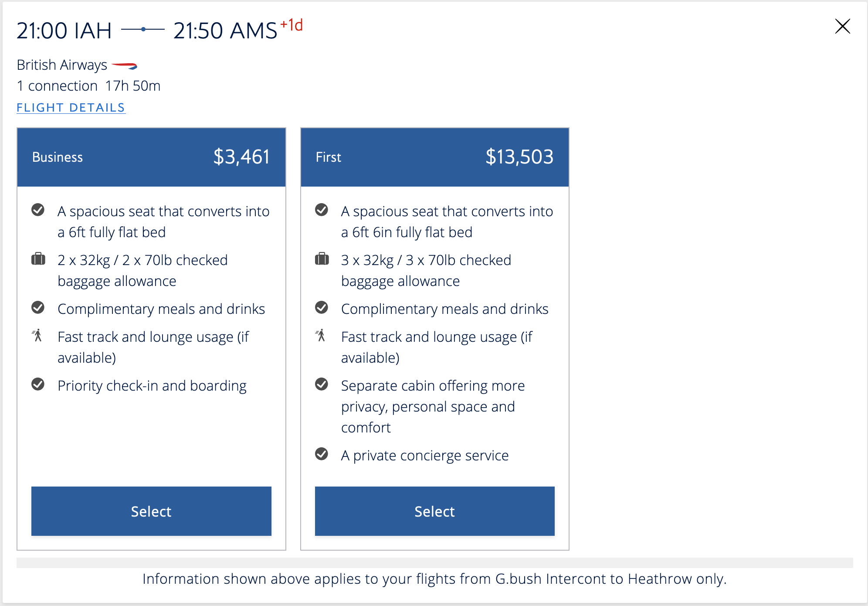Click the First 6ft 6in bed checkmark
Viewport: 868px width, 606px height.
tap(322, 210)
